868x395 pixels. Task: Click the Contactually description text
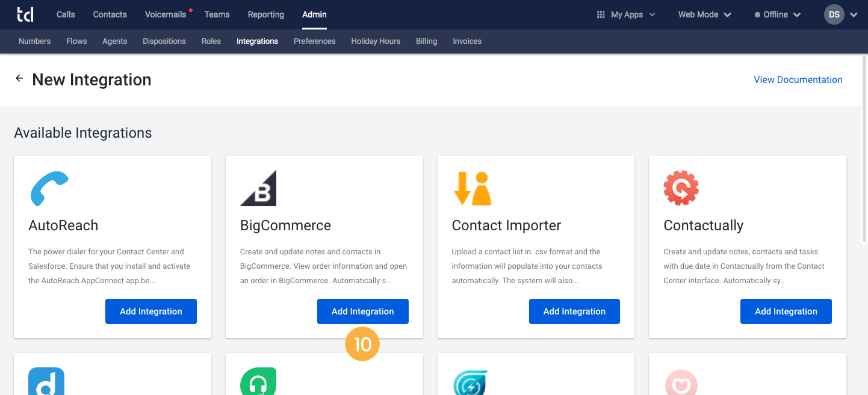744,266
